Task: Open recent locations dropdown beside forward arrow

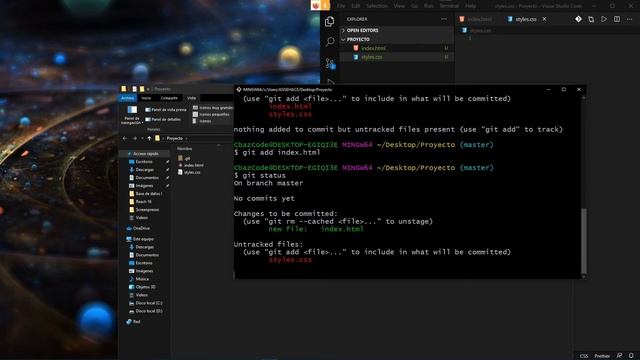Action: pos(142,138)
